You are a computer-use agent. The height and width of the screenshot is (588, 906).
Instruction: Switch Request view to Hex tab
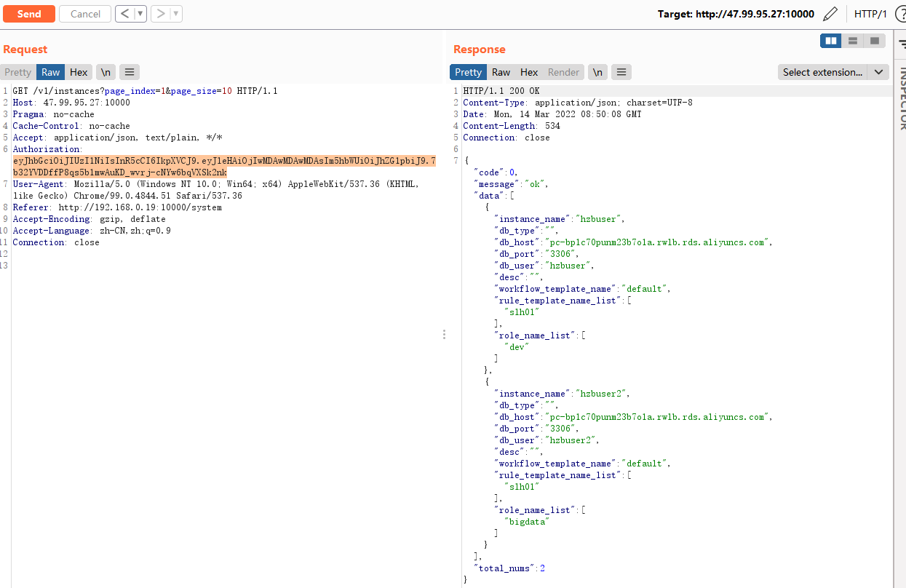pyautogui.click(x=79, y=72)
